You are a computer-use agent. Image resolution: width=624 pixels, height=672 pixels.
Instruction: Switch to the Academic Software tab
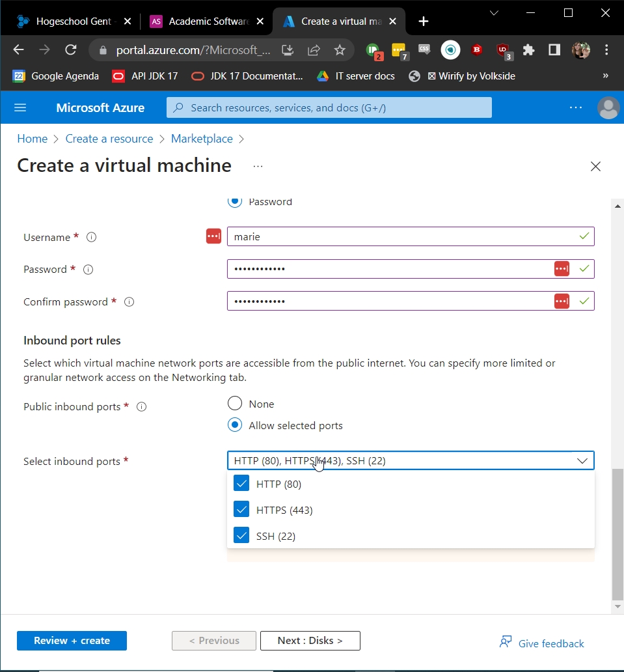200,21
